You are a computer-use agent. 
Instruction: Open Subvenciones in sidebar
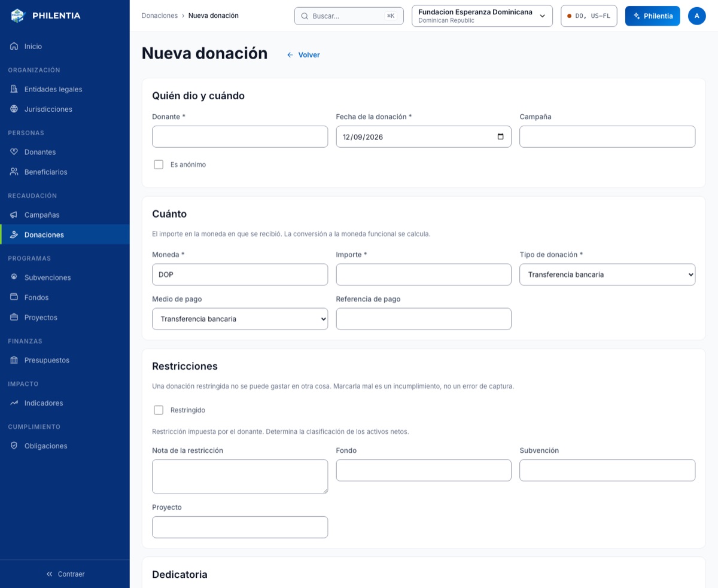pos(65,278)
